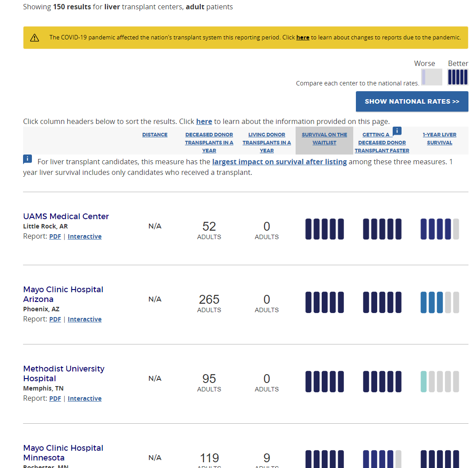Click UAMS deceased donor transplant faster bars
This screenshot has height=468, width=476.
[x=382, y=229]
